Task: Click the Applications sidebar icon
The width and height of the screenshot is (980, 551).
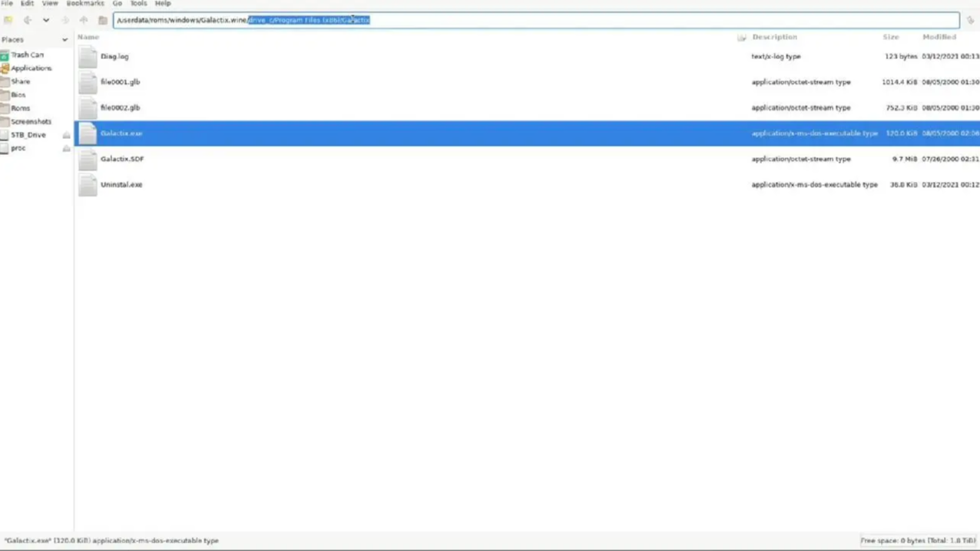Action: 5,68
